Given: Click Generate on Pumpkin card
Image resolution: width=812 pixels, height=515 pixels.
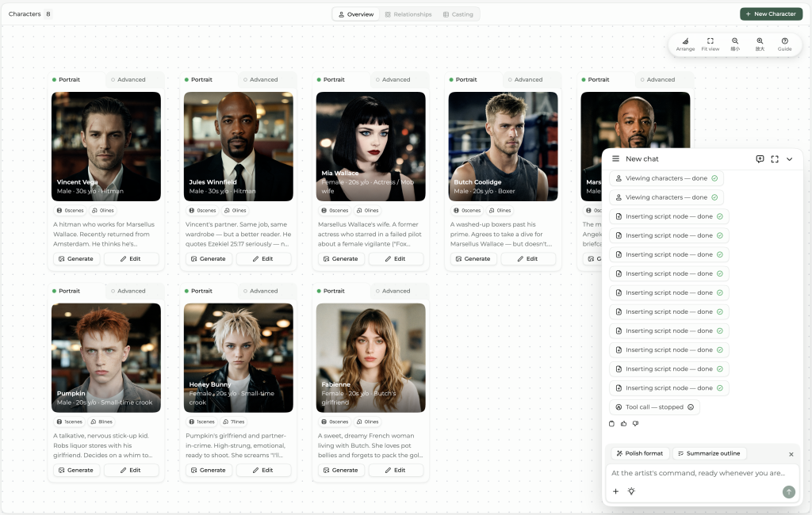Looking at the screenshot, I should click(76, 470).
